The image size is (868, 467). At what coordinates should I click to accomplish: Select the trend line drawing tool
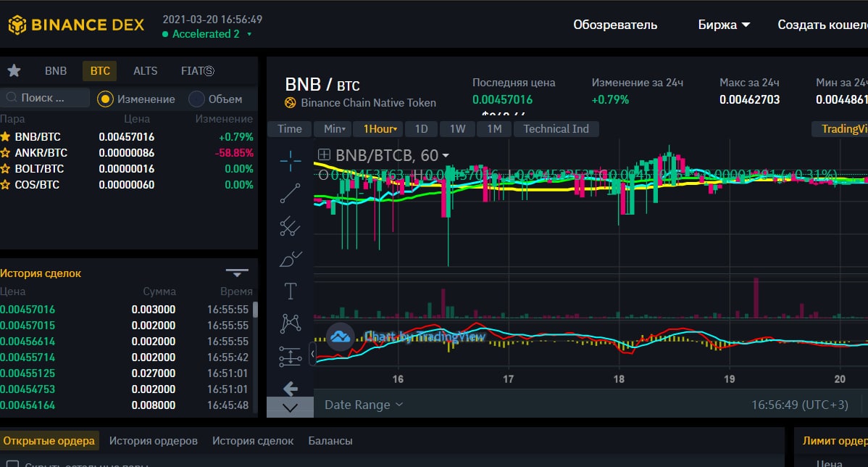290,194
